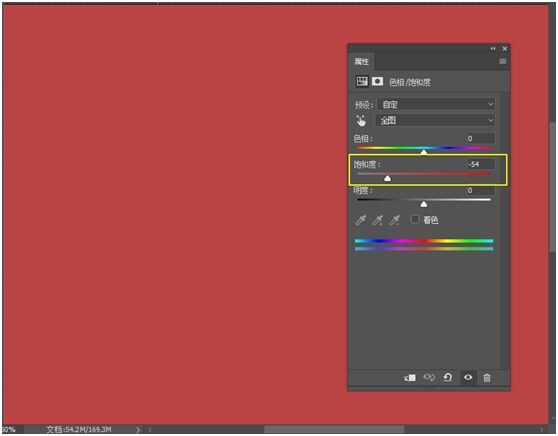Select the 属性 properties tab
The image size is (558, 436).
coord(361,61)
